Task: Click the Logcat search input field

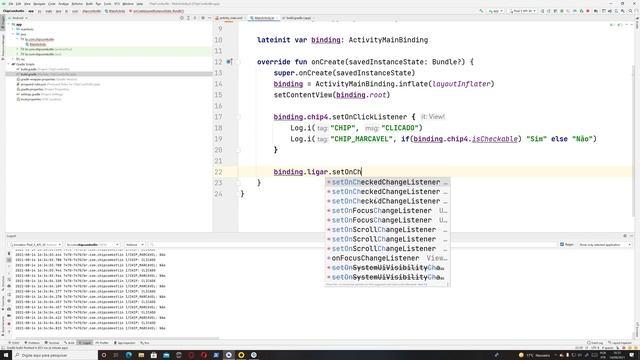Action: pos(353,244)
